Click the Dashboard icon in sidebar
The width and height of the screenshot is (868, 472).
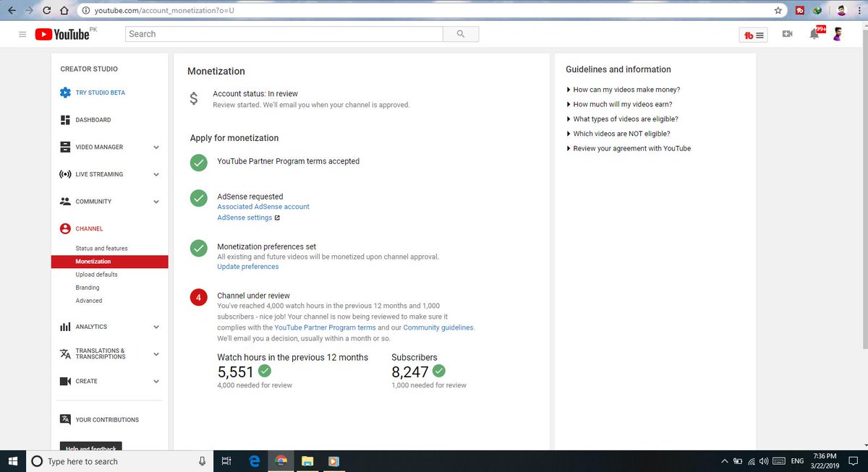(x=65, y=120)
